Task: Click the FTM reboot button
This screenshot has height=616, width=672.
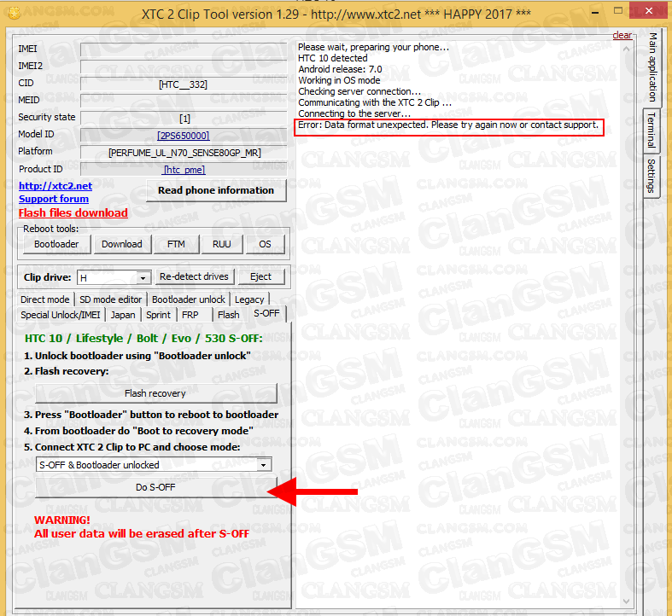Action: [x=176, y=244]
